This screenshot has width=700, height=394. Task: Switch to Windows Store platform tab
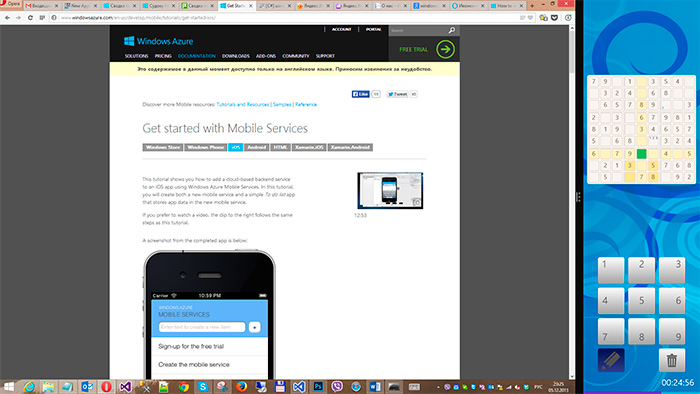[163, 147]
